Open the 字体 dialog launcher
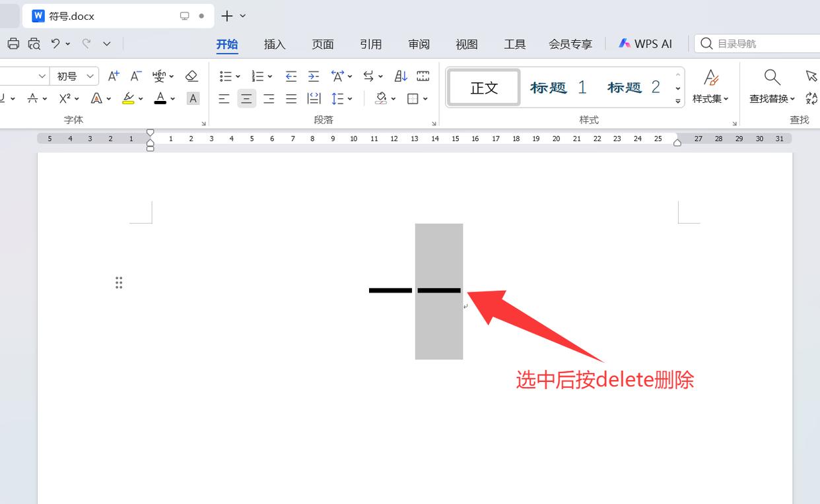 (x=204, y=123)
